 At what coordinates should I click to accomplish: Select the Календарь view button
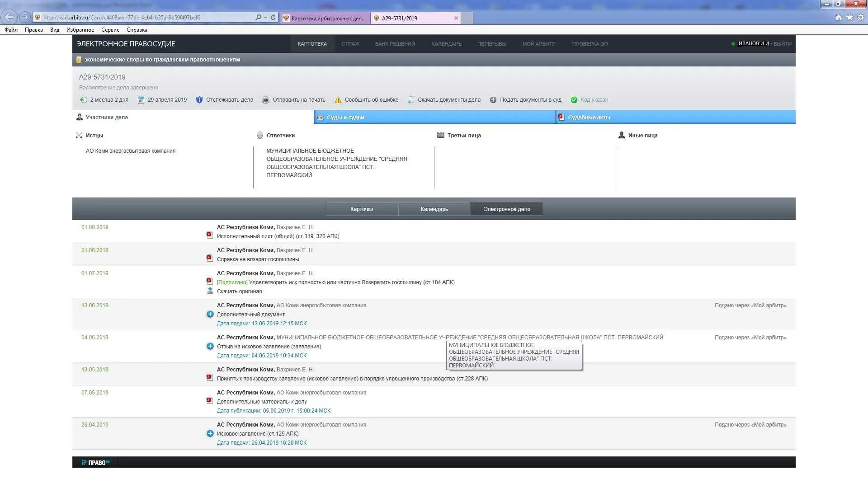pos(434,209)
